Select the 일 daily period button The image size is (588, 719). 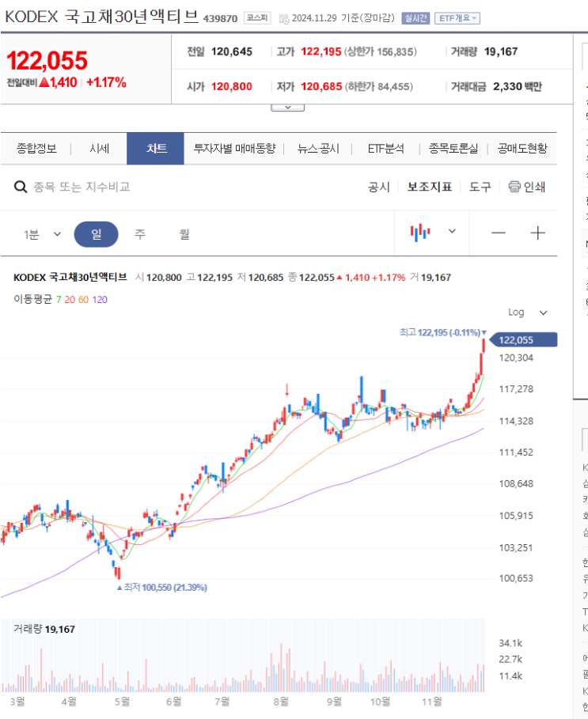(x=96, y=234)
